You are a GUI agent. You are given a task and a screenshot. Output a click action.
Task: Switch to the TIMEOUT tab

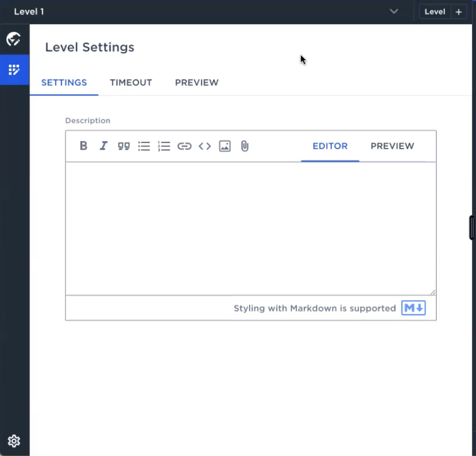click(x=131, y=83)
